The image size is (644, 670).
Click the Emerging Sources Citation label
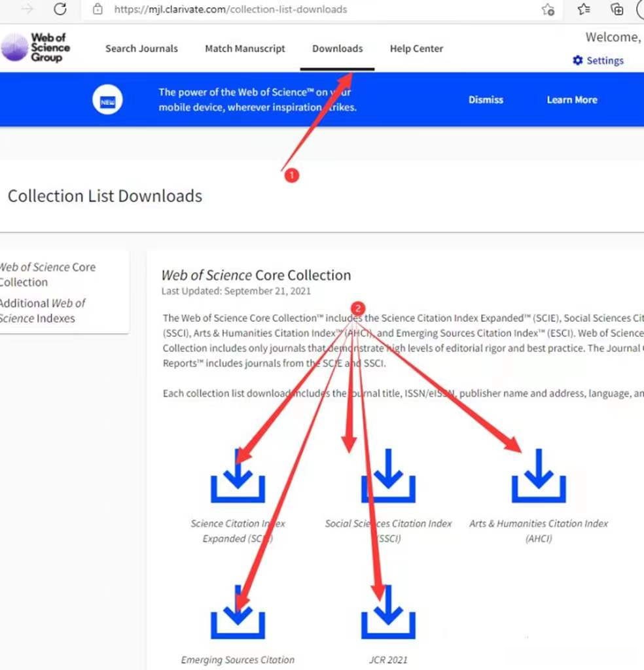point(238,660)
